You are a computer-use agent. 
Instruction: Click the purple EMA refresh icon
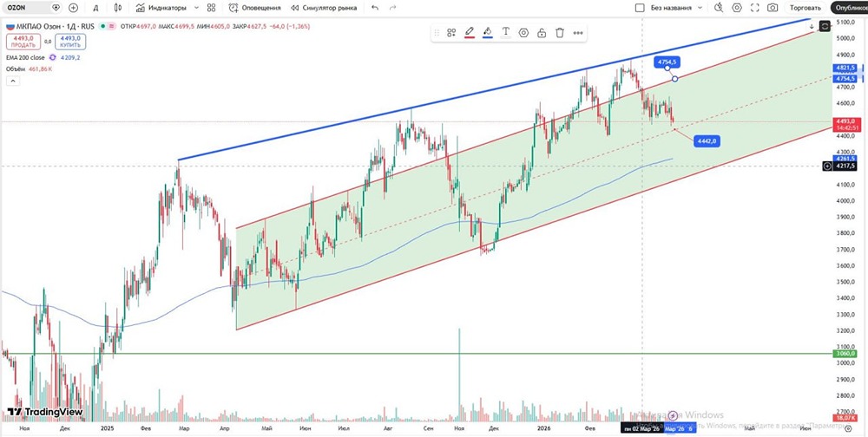(x=53, y=57)
